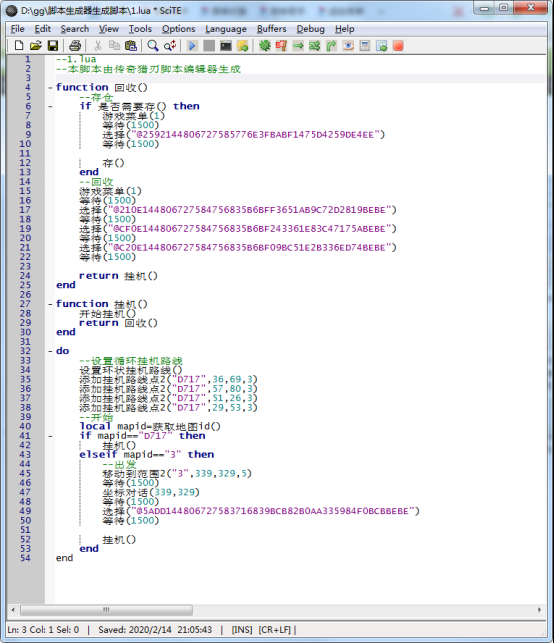
Task: Collapse the 回收 function fold on line 4
Action: coord(50,87)
